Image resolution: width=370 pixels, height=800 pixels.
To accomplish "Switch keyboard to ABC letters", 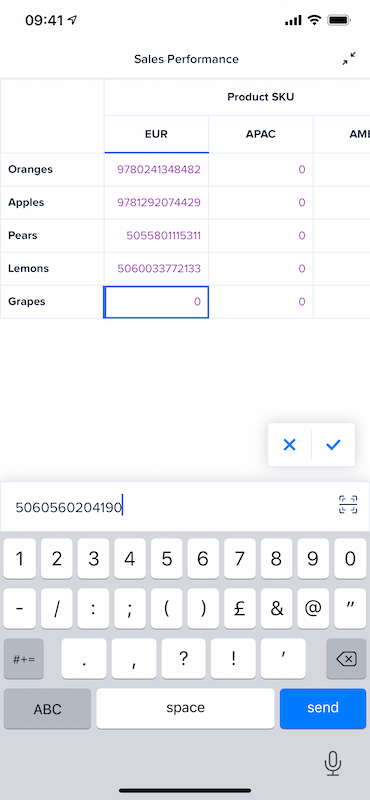I will pyautogui.click(x=47, y=709).
